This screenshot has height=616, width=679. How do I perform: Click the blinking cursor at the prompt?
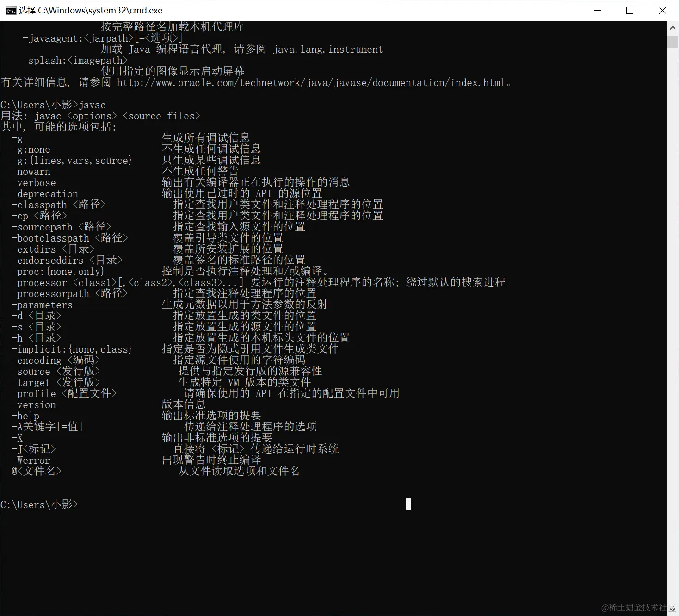tap(407, 504)
